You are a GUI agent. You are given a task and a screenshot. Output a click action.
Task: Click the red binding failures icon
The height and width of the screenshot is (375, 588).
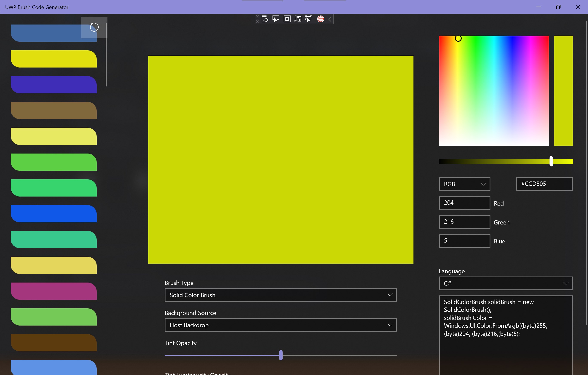pos(320,19)
